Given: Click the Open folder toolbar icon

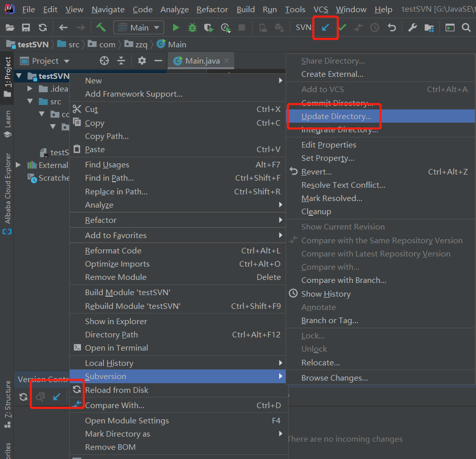Looking at the screenshot, I should coord(10,28).
